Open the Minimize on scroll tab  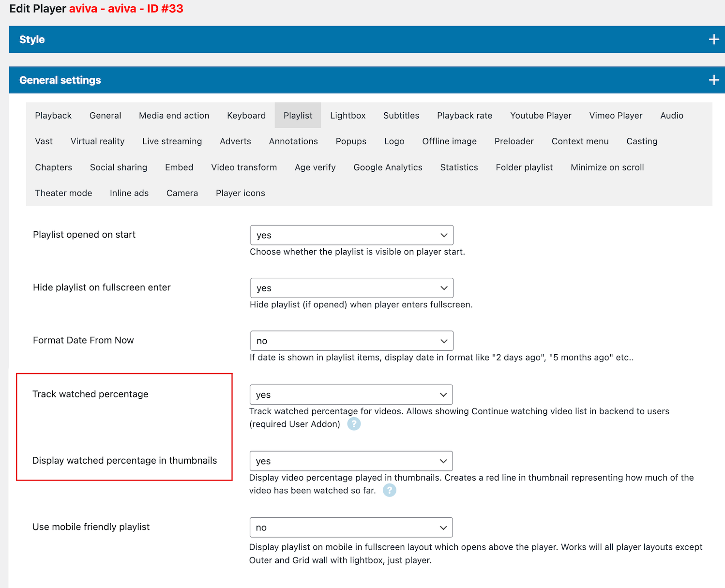[607, 167]
